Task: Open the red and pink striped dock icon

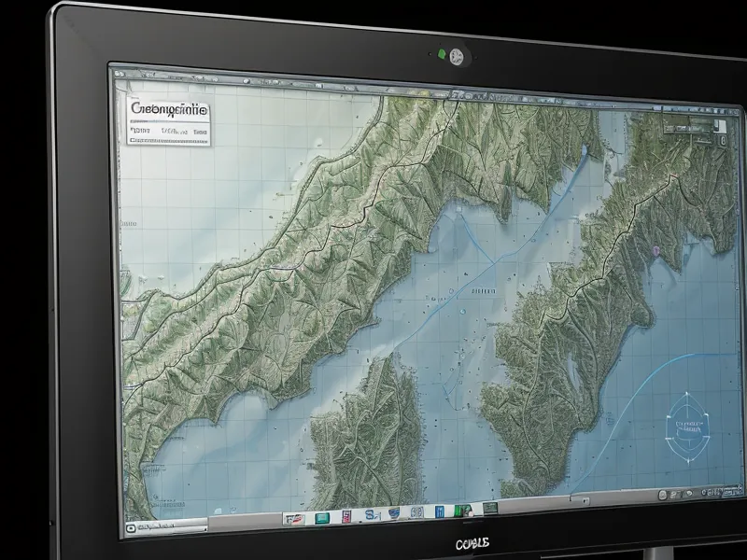Action: coord(346,516)
